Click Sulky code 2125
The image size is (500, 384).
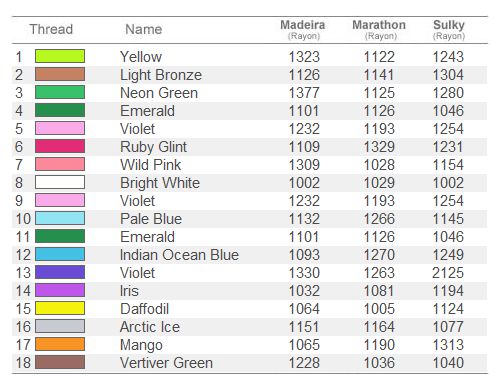tap(448, 273)
